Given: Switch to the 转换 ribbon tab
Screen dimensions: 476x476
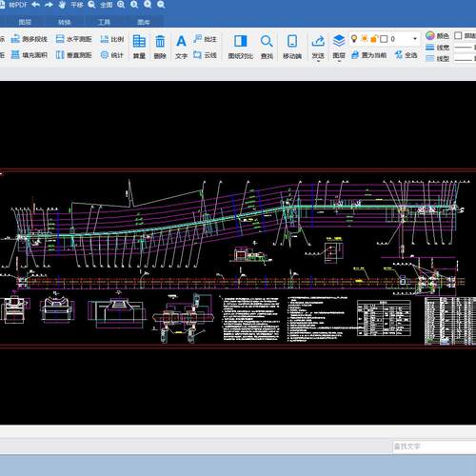Looking at the screenshot, I should tap(65, 22).
